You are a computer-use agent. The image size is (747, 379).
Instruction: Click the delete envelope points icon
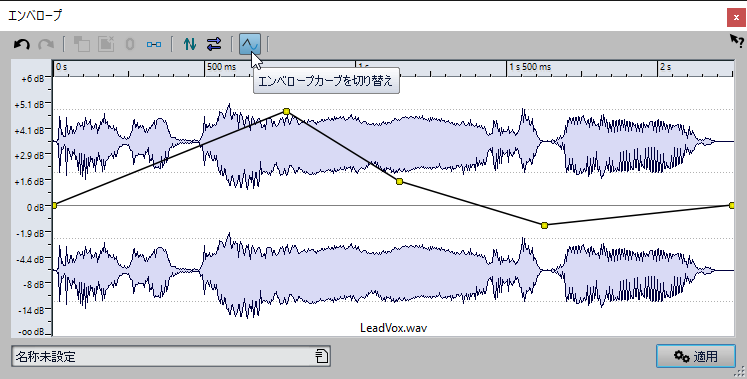point(106,44)
